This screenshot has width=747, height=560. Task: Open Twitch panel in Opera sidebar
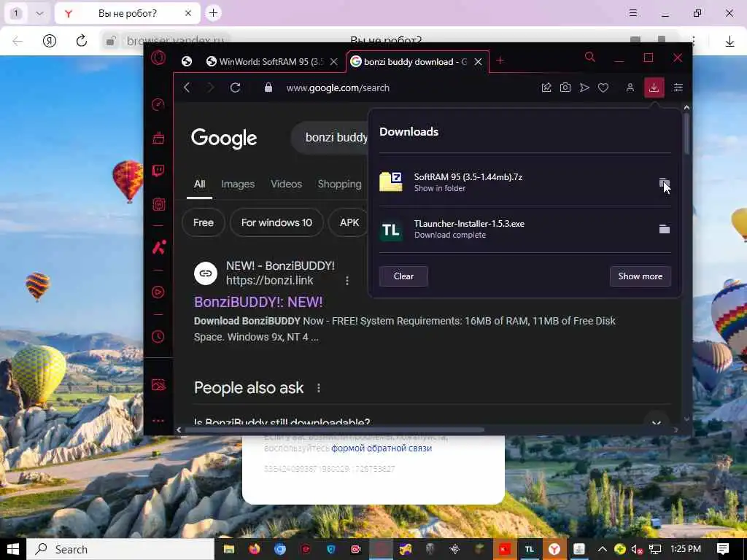(x=158, y=171)
